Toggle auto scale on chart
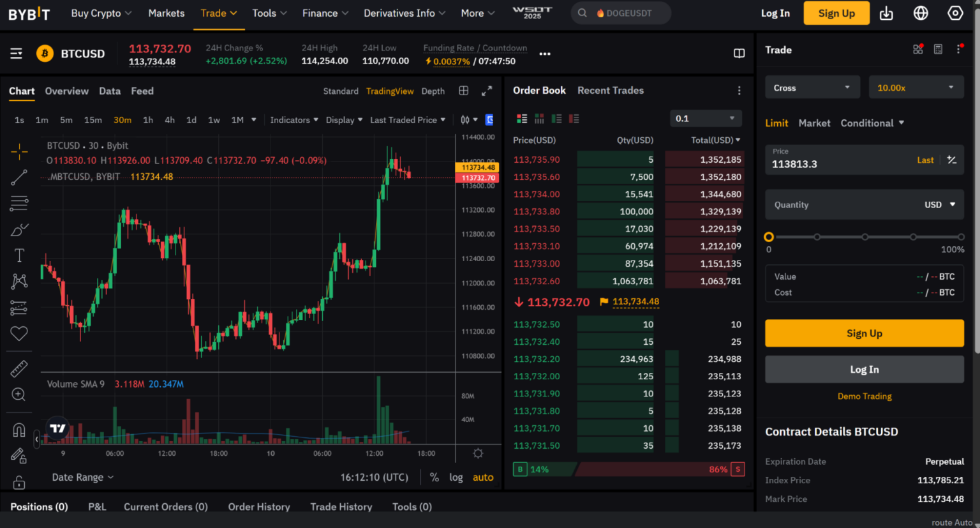 (483, 477)
